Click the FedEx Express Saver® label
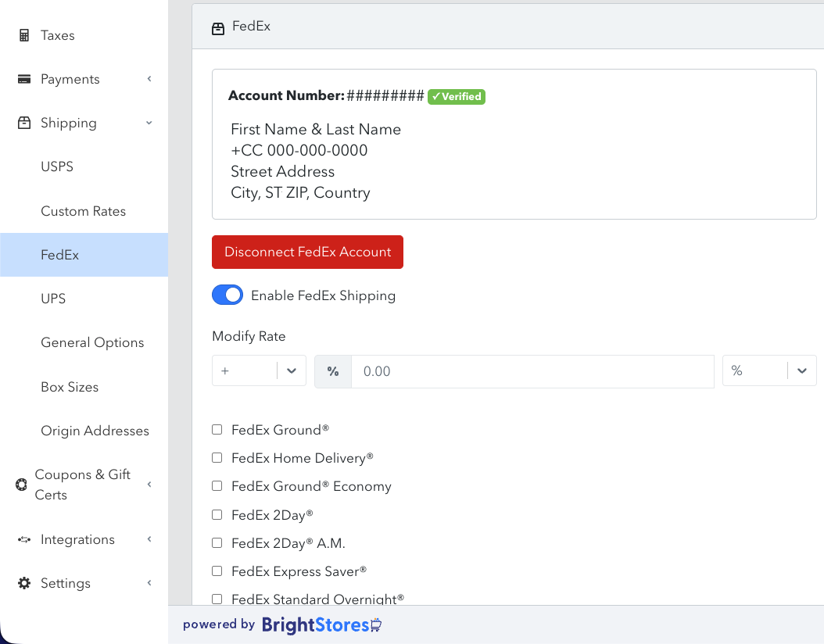824x644 pixels. (x=299, y=571)
